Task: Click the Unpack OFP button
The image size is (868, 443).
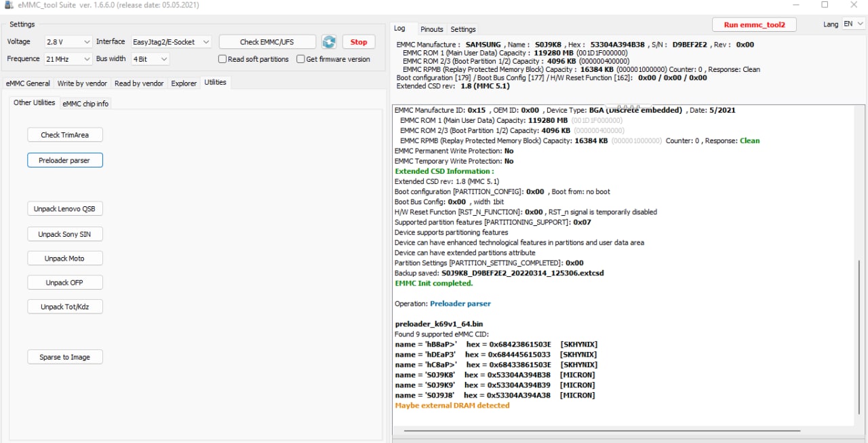Action: [x=65, y=282]
